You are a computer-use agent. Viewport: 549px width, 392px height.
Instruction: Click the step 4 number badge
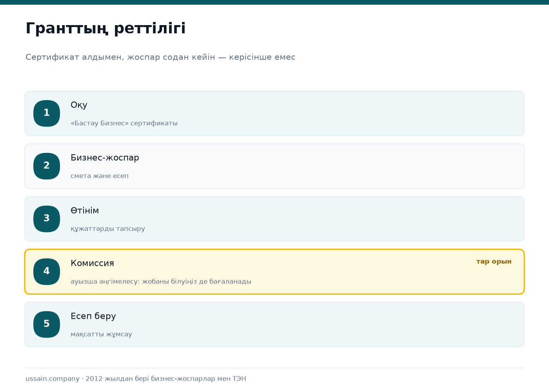click(47, 272)
